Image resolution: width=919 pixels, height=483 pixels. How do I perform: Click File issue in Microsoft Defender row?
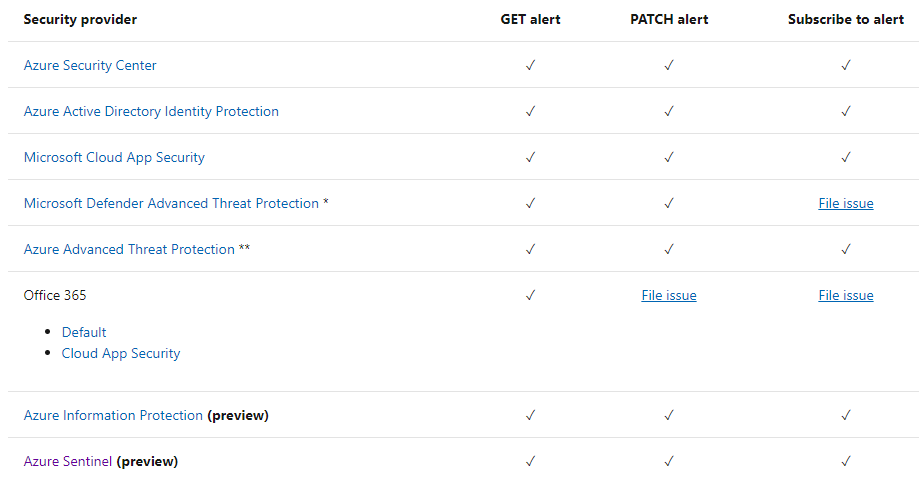846,203
